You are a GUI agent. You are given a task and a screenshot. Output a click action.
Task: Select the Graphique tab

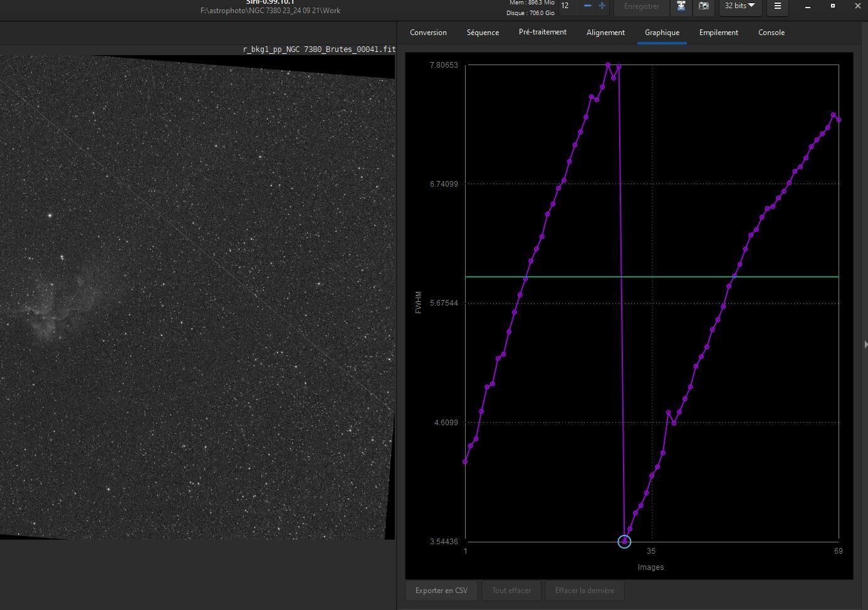(x=662, y=33)
